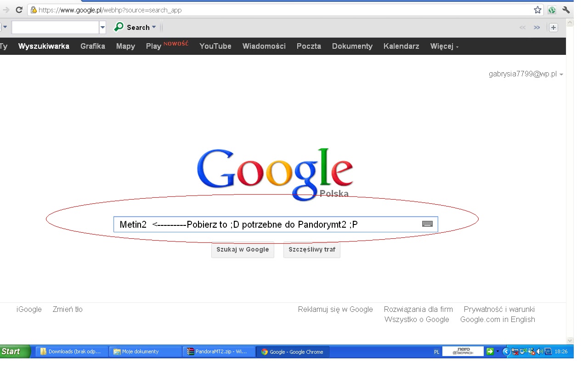This screenshot has width=588, height=368.
Task: Open Kalendarz in Google bar
Action: (401, 46)
